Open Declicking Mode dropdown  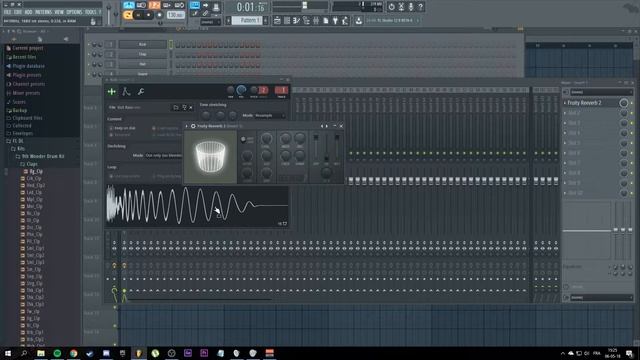pyautogui.click(x=163, y=156)
